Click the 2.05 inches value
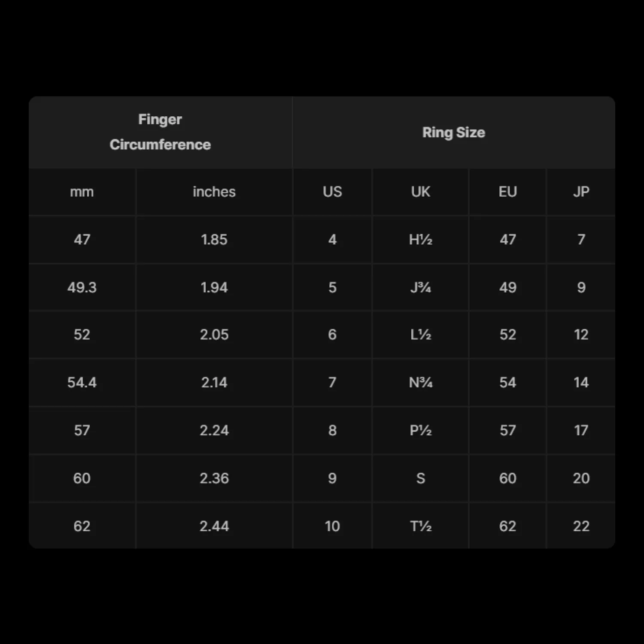This screenshot has height=644, width=644. [214, 334]
